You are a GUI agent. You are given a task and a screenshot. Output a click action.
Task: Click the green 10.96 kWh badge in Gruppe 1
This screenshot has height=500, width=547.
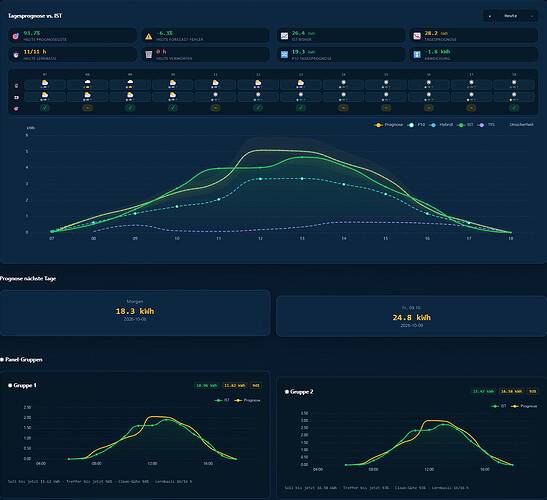click(207, 386)
